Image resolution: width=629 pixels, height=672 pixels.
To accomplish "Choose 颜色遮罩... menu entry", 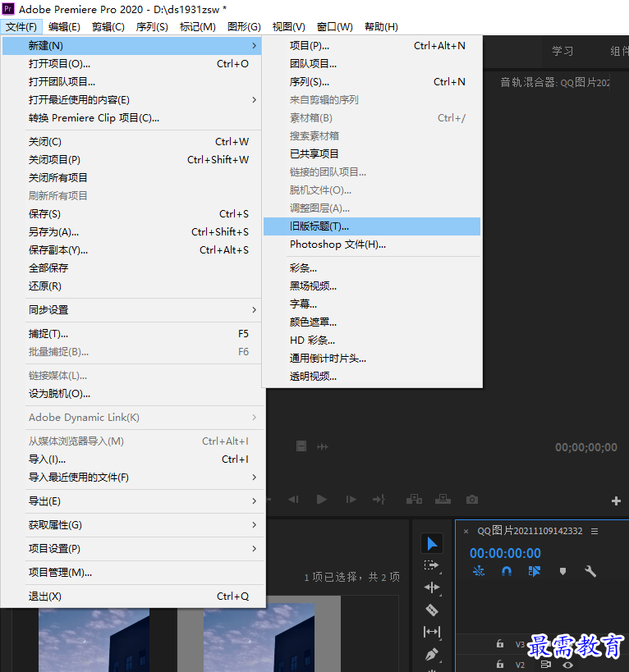I will 372,322.
